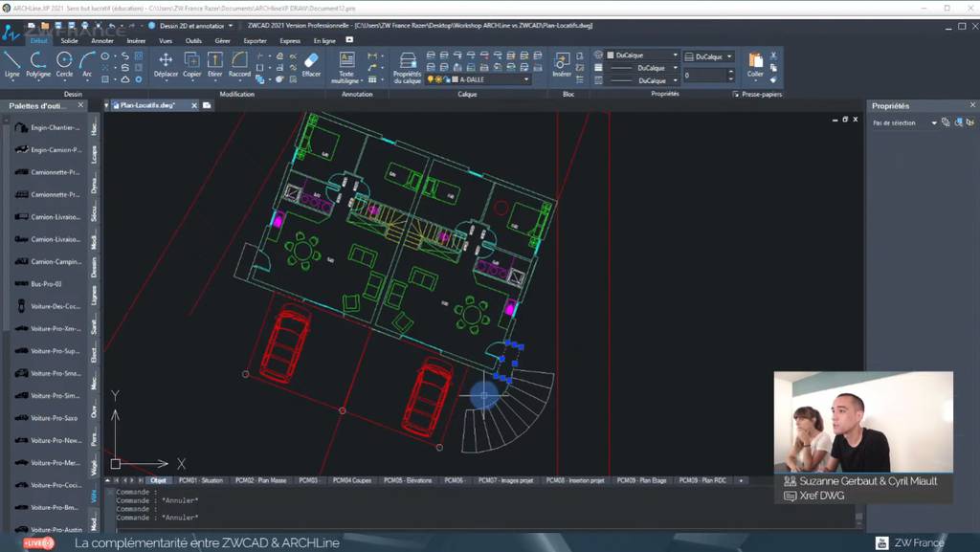Click the Coller paste icon
Image resolution: width=980 pixels, height=552 pixels.
pos(755,60)
